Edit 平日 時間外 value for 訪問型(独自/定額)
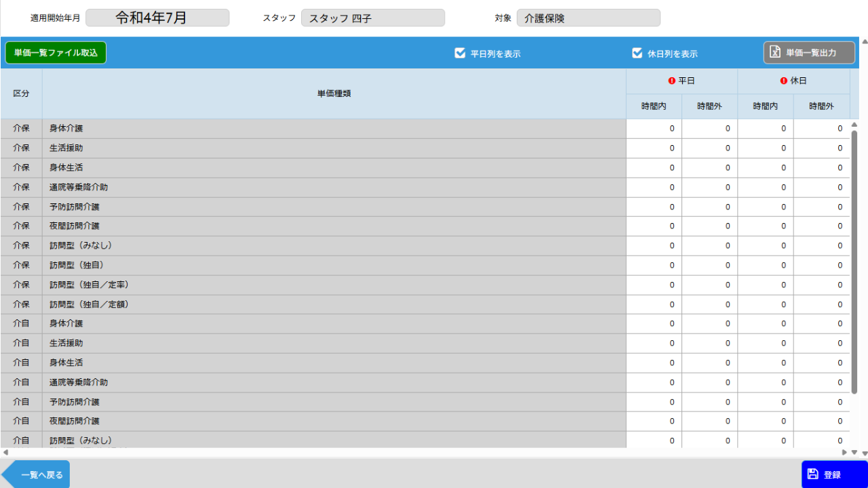This screenshot has height=488, width=868. tap(710, 305)
